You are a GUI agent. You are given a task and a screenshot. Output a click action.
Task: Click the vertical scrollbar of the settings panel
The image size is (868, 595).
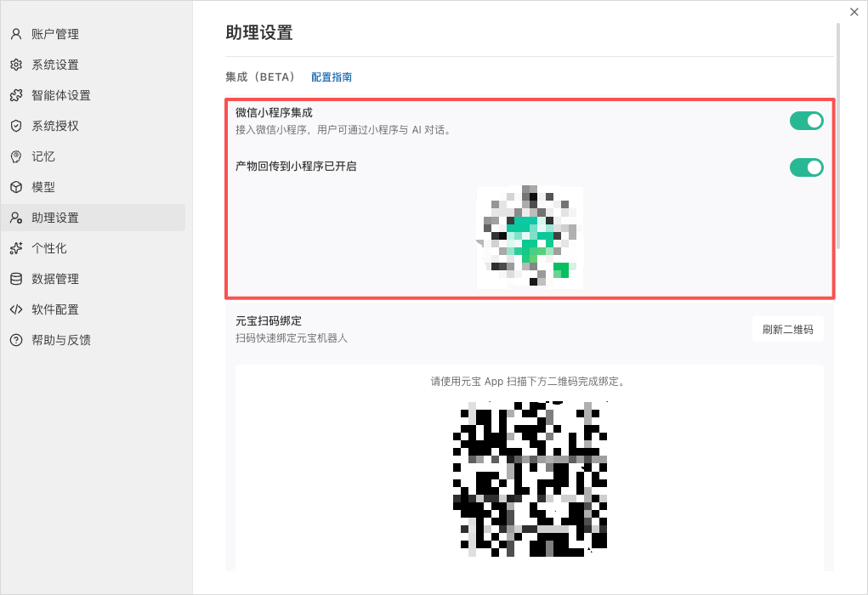[x=838, y=136]
